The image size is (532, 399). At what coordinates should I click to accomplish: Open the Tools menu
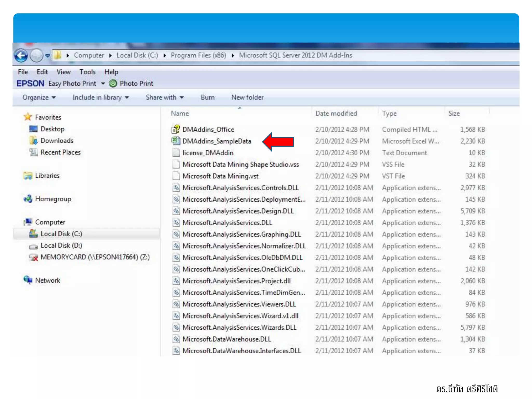(x=87, y=72)
